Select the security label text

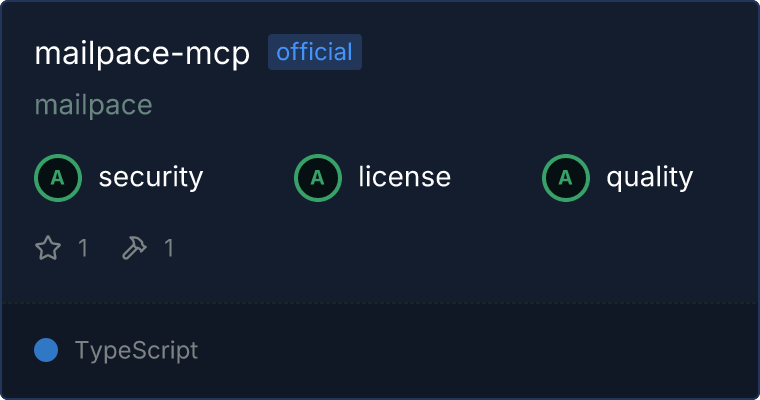coord(151,177)
